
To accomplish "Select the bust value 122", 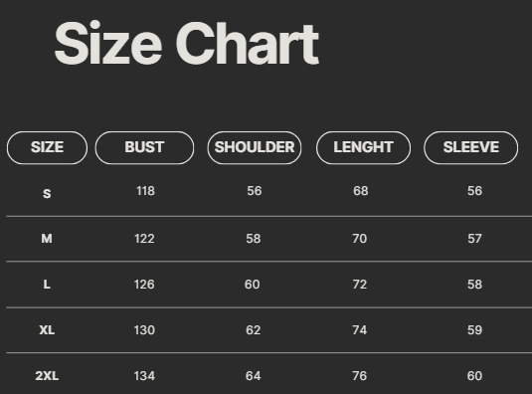I will 144,239.
